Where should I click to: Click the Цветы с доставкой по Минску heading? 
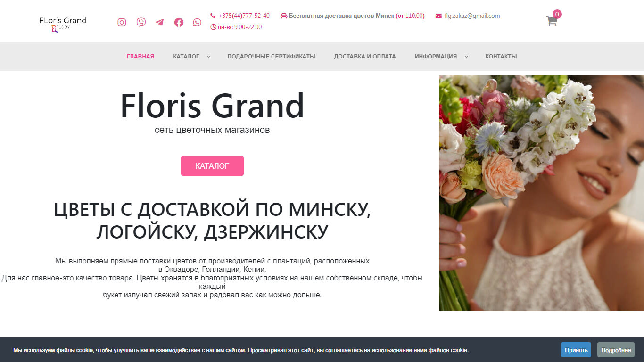click(x=212, y=221)
